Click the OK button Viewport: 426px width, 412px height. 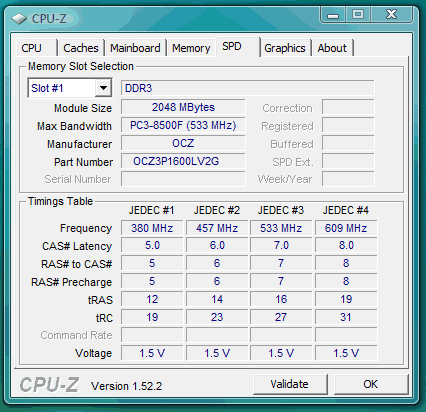pyautogui.click(x=370, y=384)
